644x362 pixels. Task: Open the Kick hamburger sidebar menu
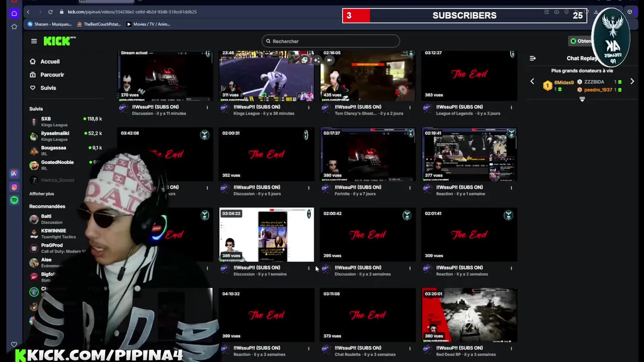tap(34, 41)
